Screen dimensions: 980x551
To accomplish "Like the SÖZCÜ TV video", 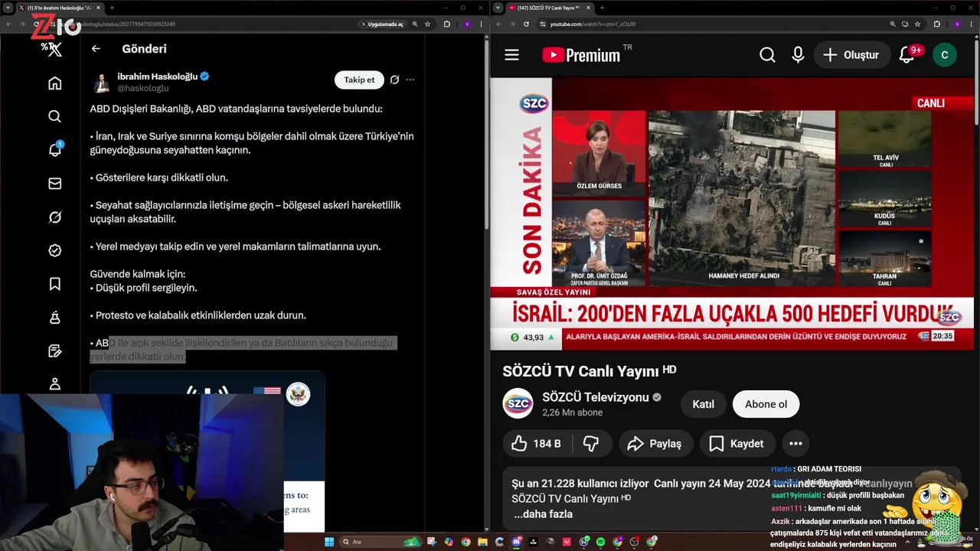I will (537, 443).
